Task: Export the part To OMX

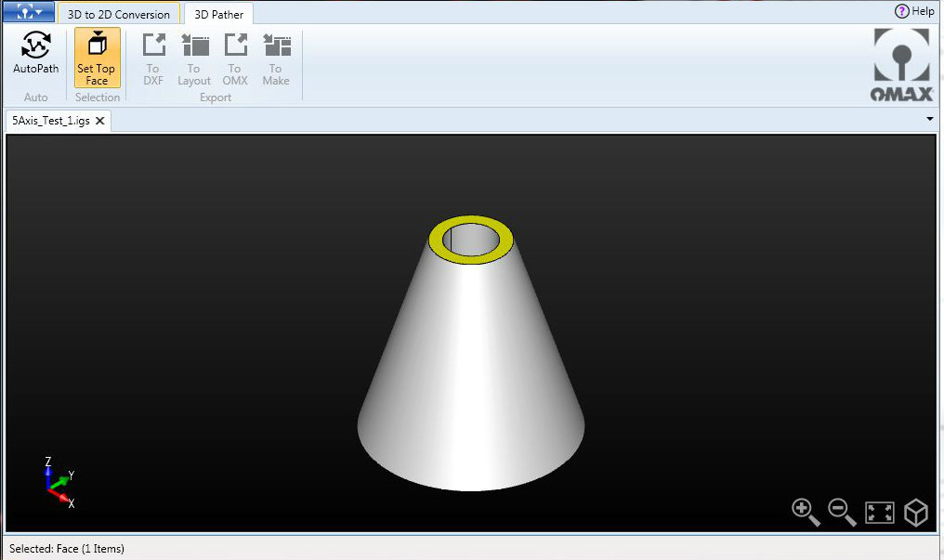Action: 235,59
